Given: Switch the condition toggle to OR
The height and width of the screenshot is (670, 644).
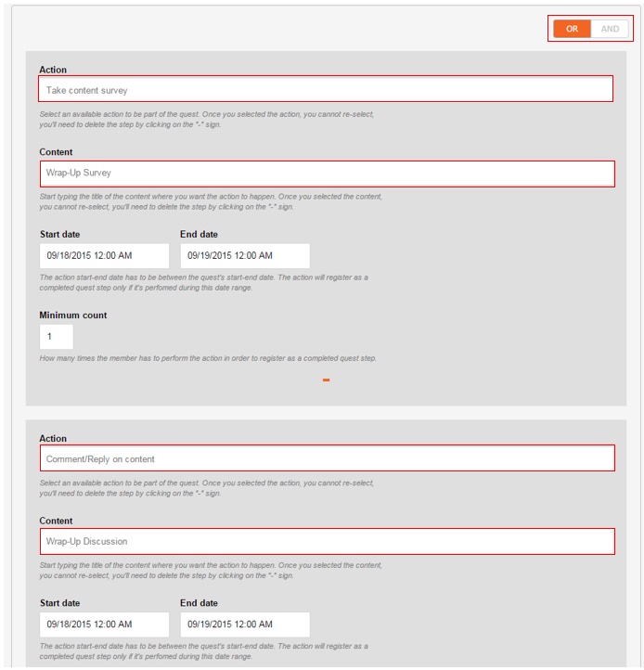Looking at the screenshot, I should pos(572,29).
